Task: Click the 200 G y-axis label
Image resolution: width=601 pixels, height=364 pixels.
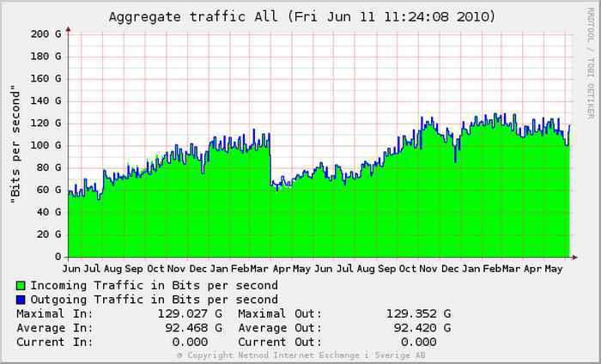Action: coord(46,34)
